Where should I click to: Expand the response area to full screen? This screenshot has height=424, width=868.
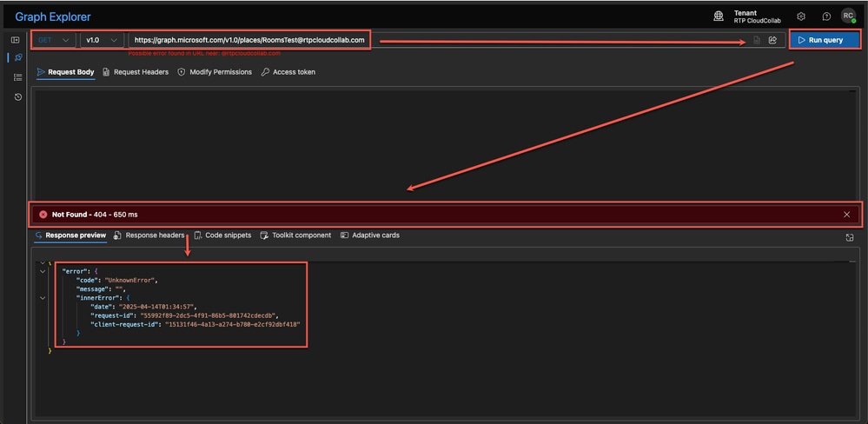(850, 237)
